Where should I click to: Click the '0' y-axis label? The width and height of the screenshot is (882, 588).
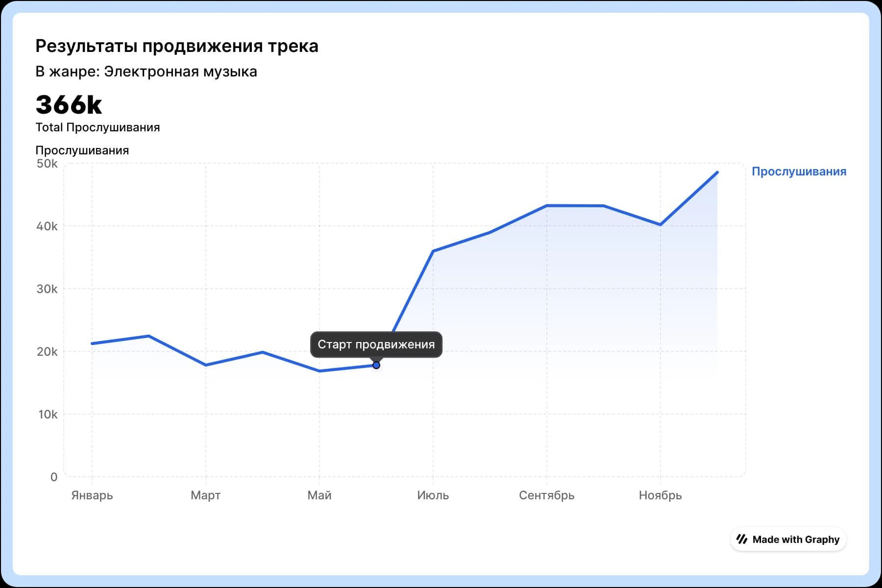54,477
